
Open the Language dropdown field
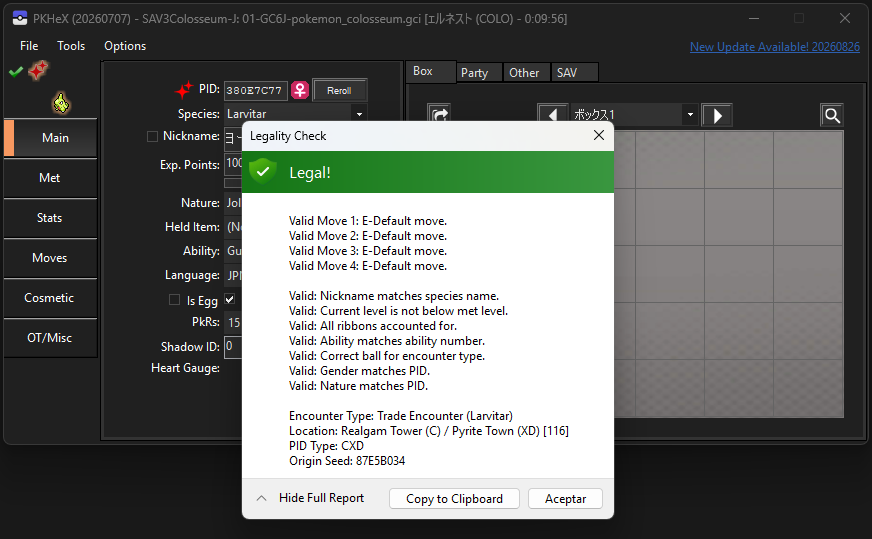point(233,275)
